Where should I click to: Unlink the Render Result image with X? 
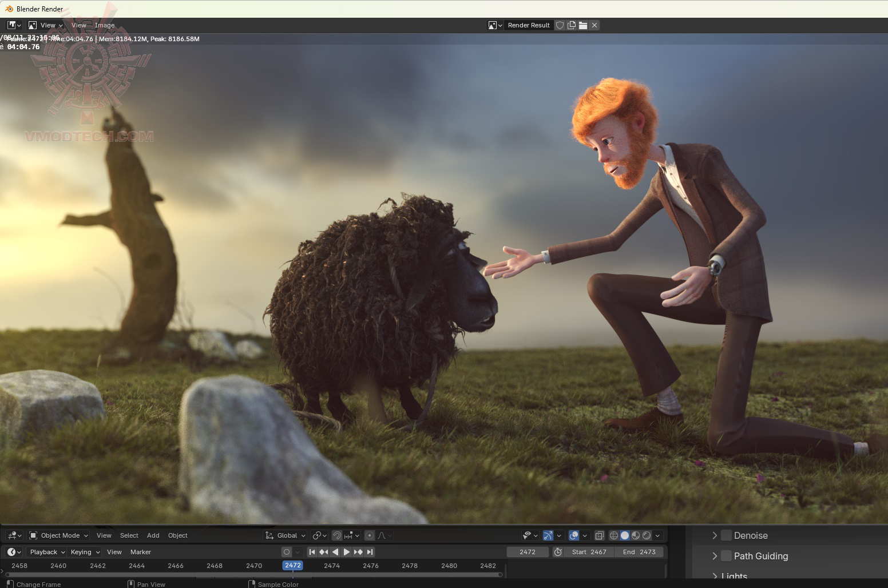coord(594,25)
